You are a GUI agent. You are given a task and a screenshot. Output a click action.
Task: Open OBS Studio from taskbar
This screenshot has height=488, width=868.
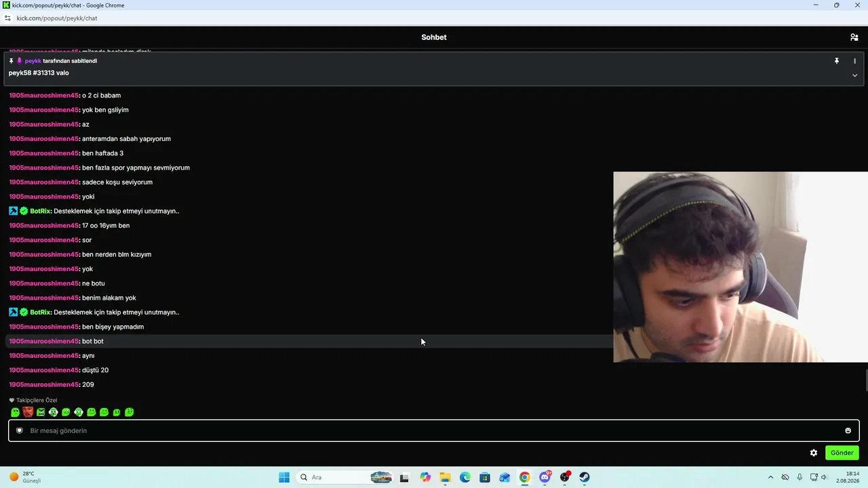point(564,477)
